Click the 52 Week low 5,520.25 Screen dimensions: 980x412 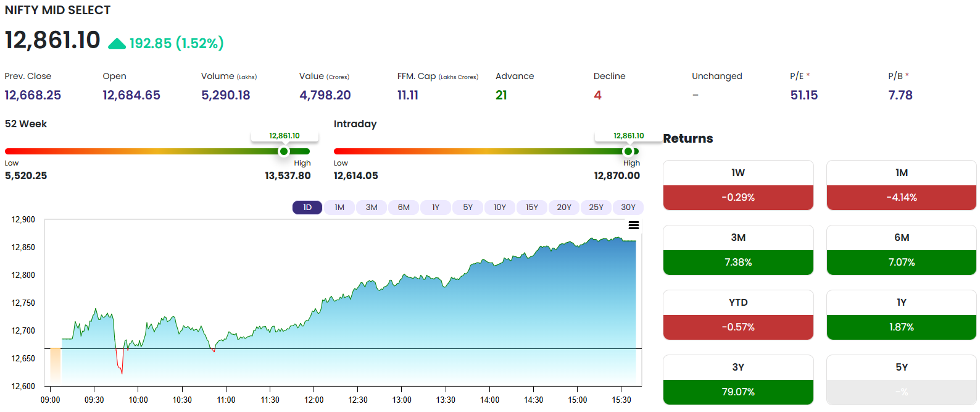(26, 175)
